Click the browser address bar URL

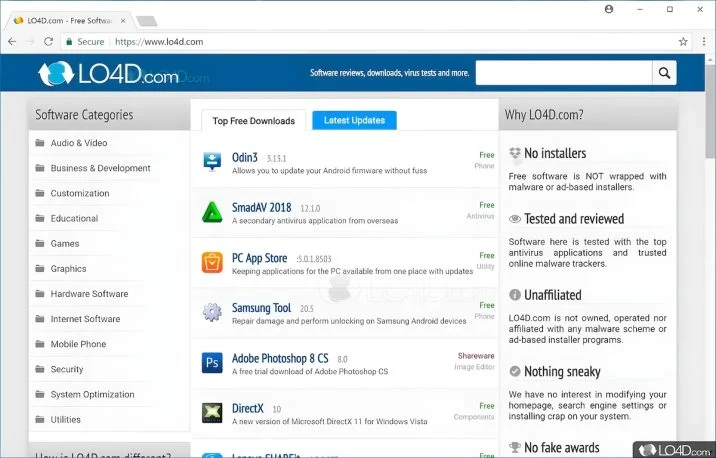click(159, 42)
